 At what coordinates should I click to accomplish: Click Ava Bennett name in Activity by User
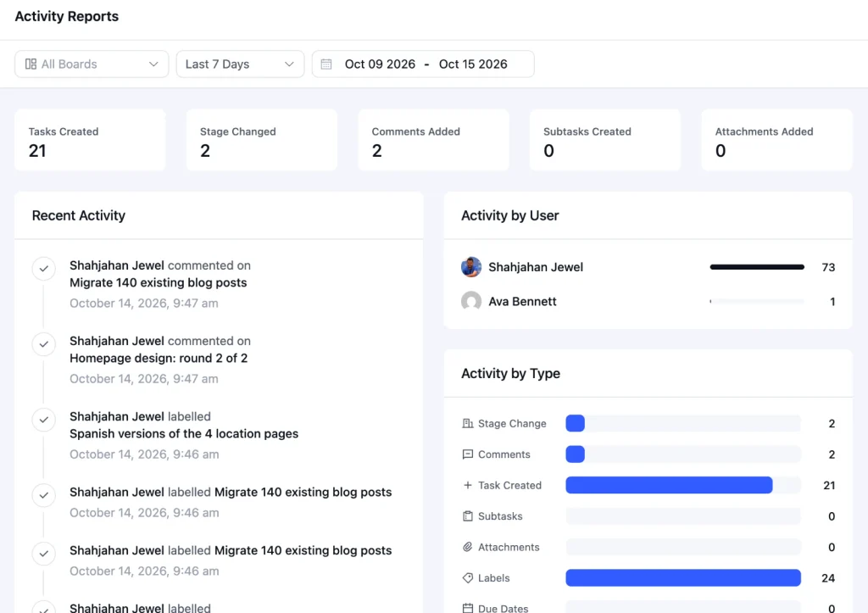522,301
